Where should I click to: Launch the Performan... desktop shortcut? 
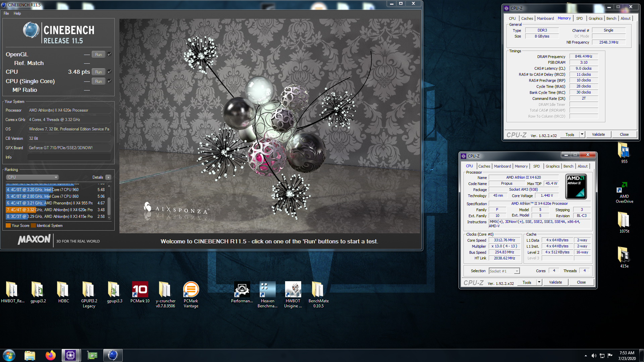(x=242, y=292)
